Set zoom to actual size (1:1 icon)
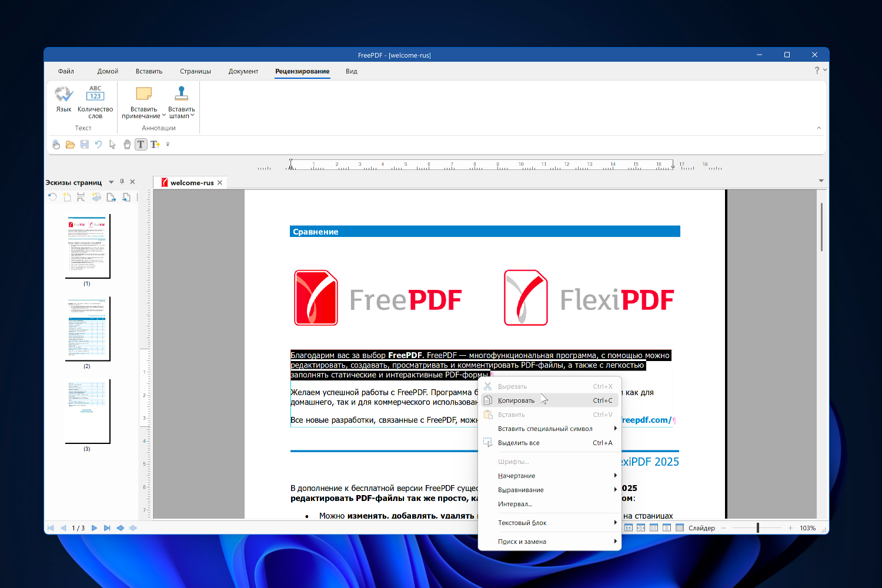The image size is (882, 588). [x=628, y=528]
